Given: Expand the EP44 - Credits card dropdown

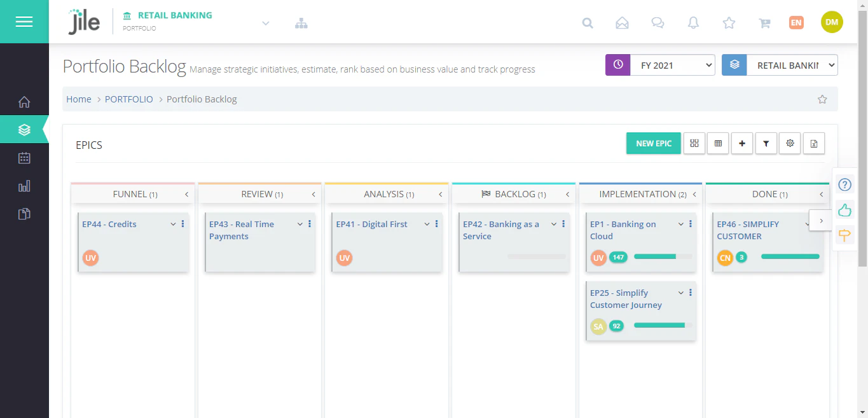Looking at the screenshot, I should (172, 224).
